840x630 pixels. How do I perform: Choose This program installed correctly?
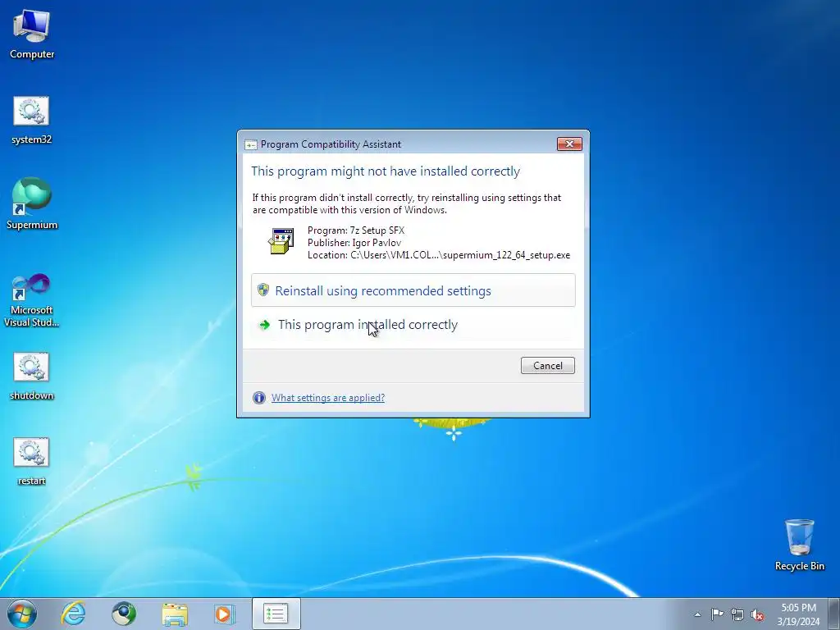[413, 325]
